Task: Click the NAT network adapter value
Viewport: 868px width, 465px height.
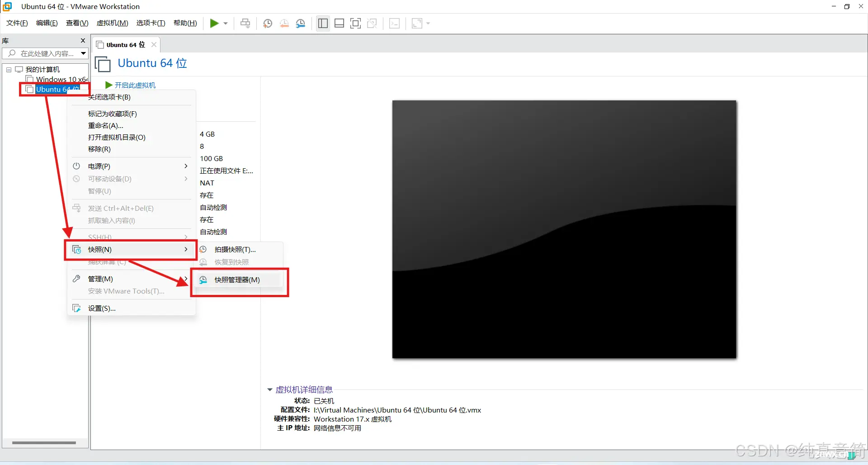Action: (x=207, y=183)
